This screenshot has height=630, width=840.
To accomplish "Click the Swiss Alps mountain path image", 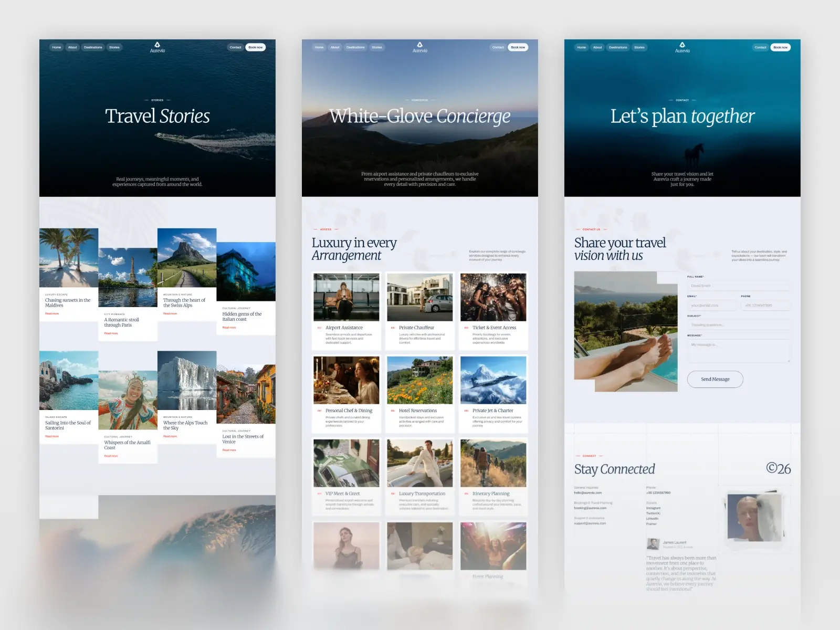I will click(187, 258).
